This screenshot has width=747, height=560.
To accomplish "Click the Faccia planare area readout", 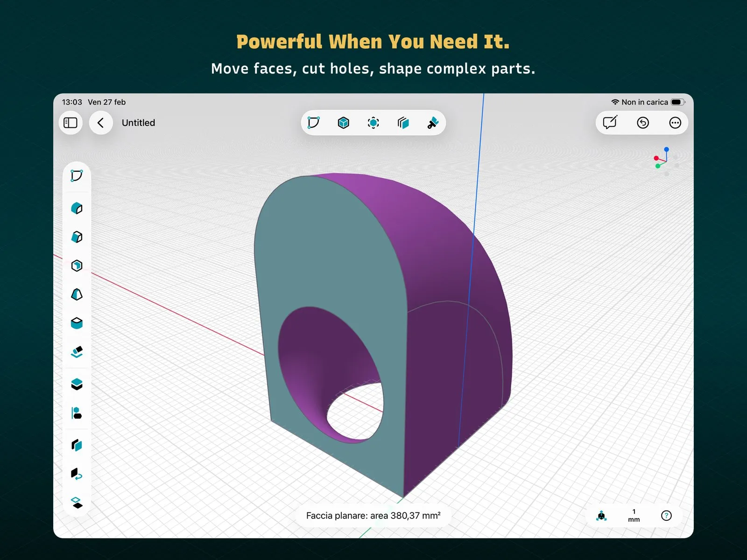I will pyautogui.click(x=373, y=516).
